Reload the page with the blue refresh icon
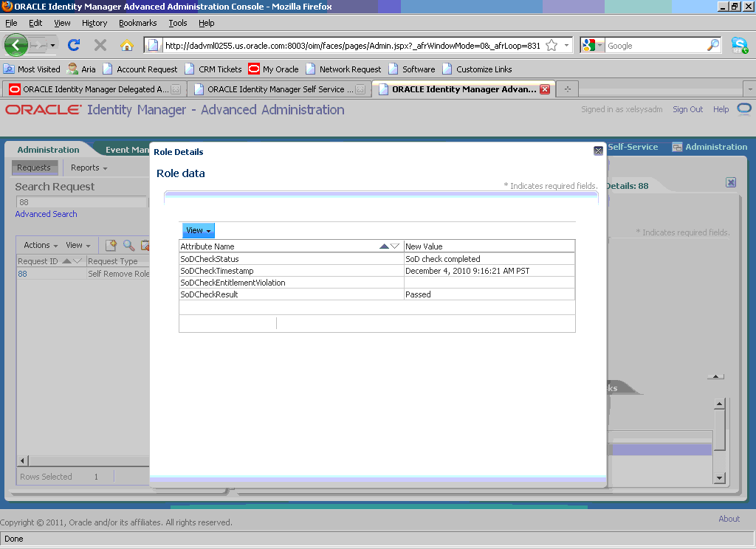Image resolution: width=756 pixels, height=549 pixels. [x=74, y=45]
